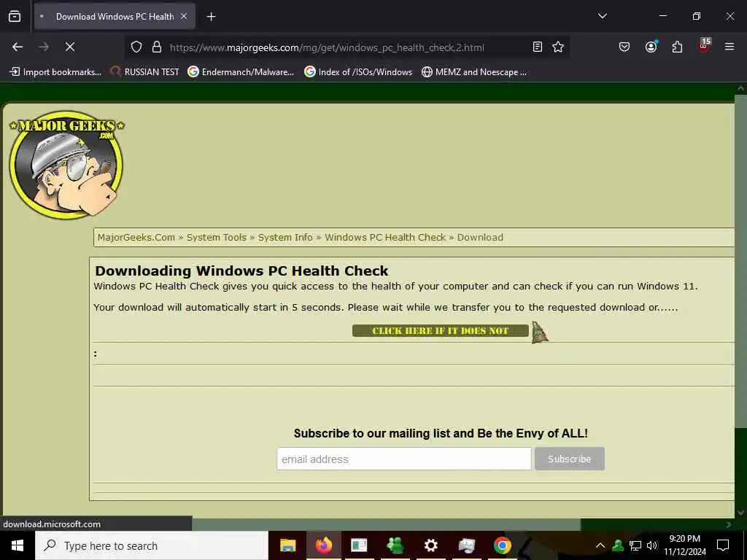
Task: Toggle reader view icon in the address bar
Action: [x=538, y=47]
